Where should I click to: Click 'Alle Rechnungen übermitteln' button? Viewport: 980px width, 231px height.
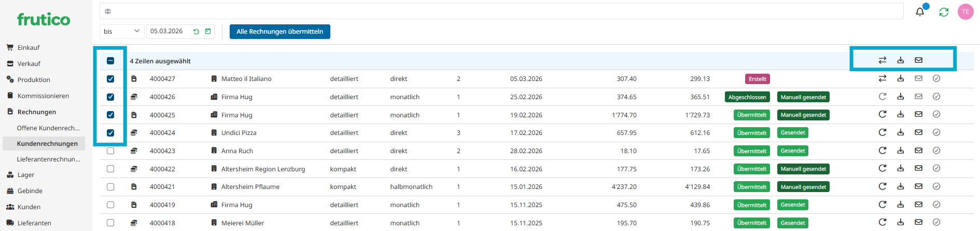coord(279,32)
